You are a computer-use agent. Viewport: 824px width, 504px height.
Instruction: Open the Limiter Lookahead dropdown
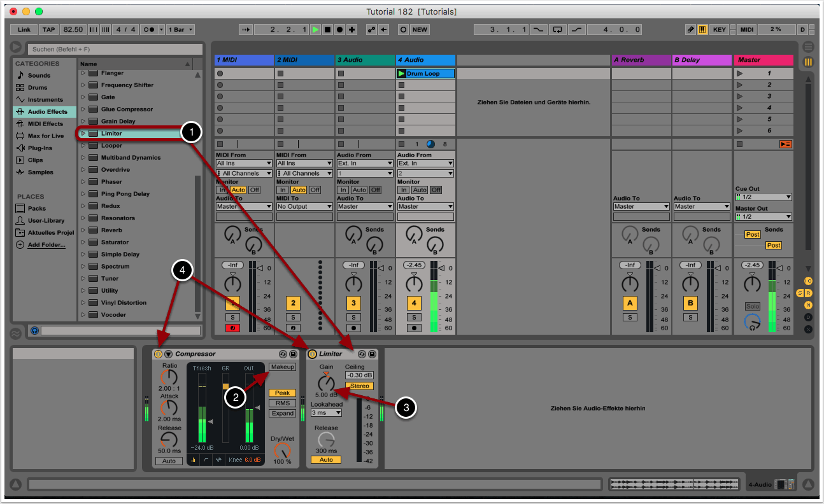326,412
